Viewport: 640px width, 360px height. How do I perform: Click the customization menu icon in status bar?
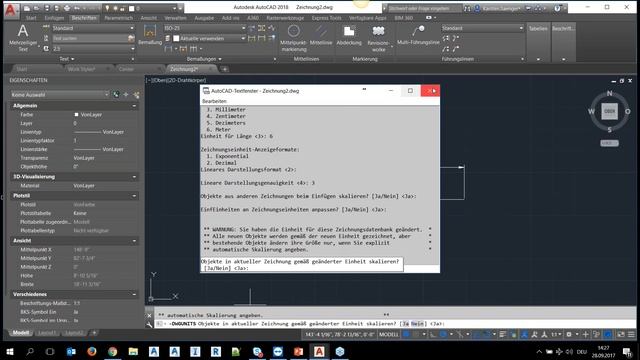pyautogui.click(x=631, y=334)
